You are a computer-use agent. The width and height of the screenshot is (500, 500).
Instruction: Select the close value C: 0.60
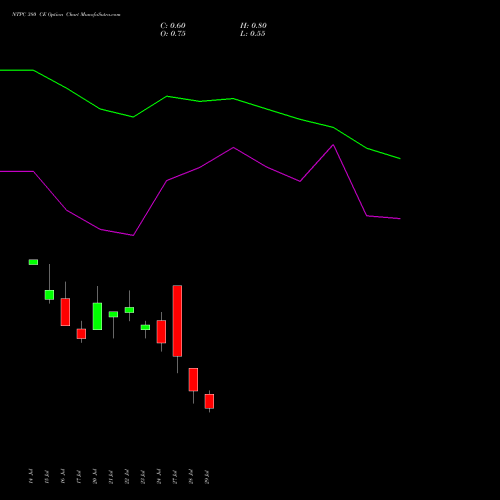tap(173, 26)
